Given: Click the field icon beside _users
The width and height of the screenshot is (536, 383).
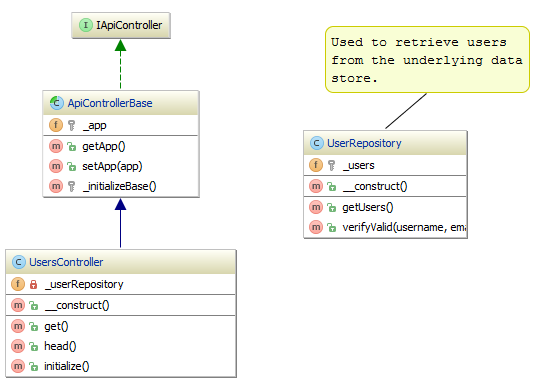Looking at the screenshot, I should click(316, 165).
